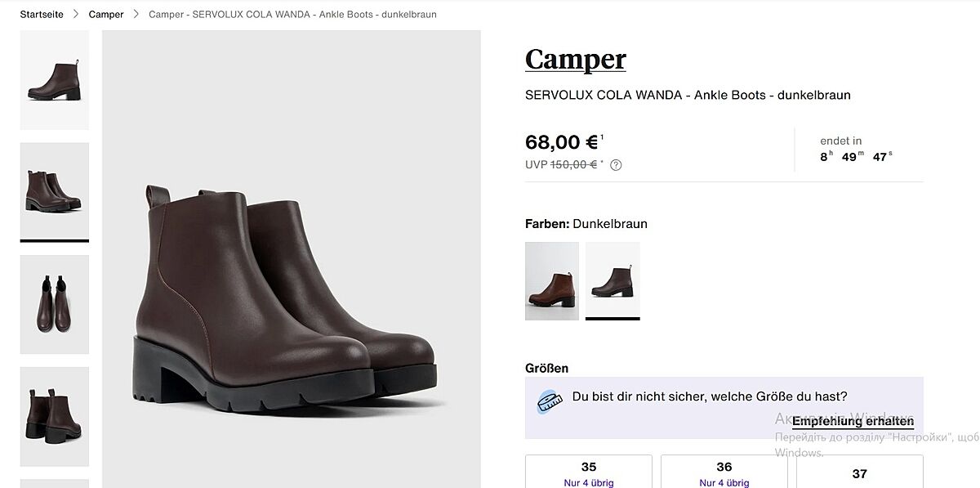This screenshot has height=488, width=980.
Task: Open the Startseite breadcrumb link
Action: pos(41,15)
